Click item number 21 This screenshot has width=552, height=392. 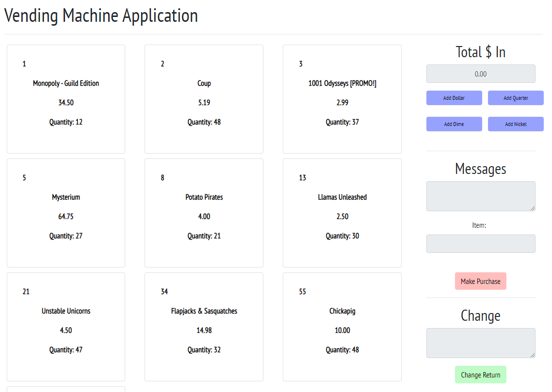pyautogui.click(x=26, y=291)
